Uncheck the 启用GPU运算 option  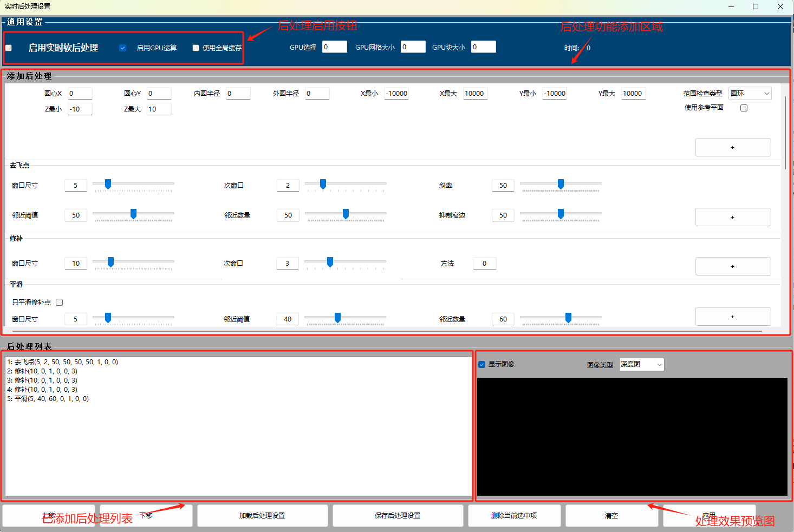click(123, 48)
